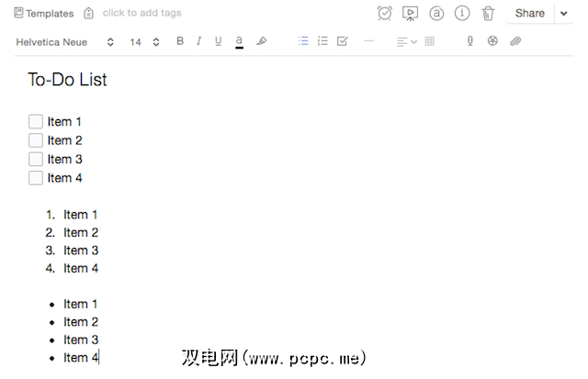Insert a checkbox from the toolbar
Image resolution: width=588 pixels, height=379 pixels.
(343, 40)
